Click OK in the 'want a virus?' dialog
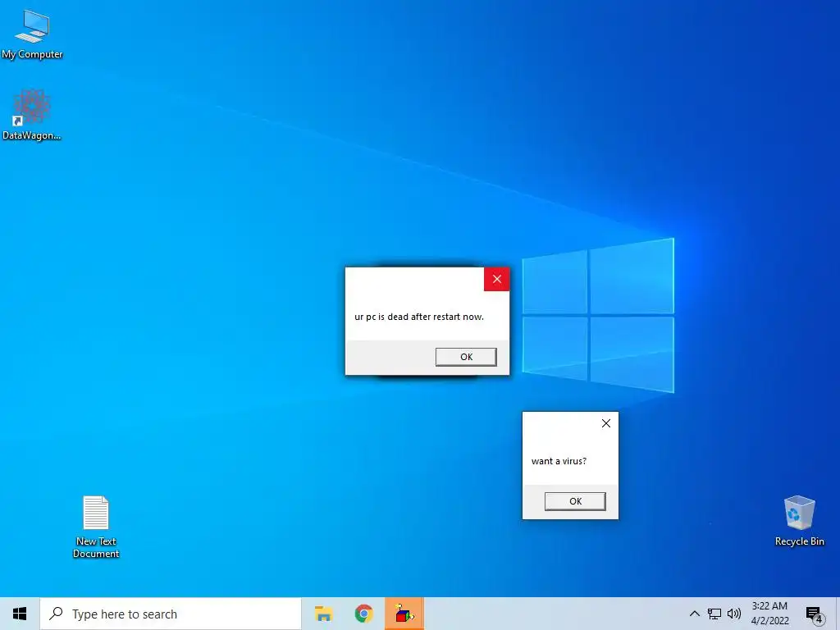The image size is (840, 630). pos(575,501)
